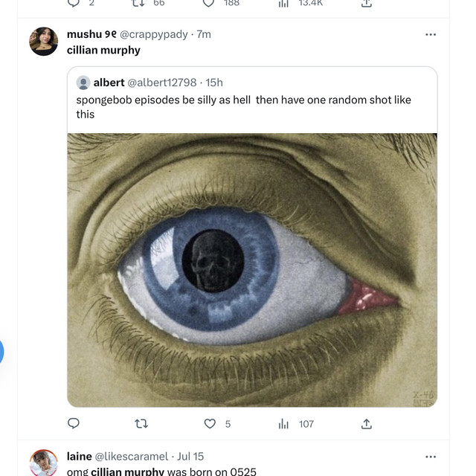Share the top tweet with 13.4K views
Screen dimensions: 476x476
coord(367,3)
